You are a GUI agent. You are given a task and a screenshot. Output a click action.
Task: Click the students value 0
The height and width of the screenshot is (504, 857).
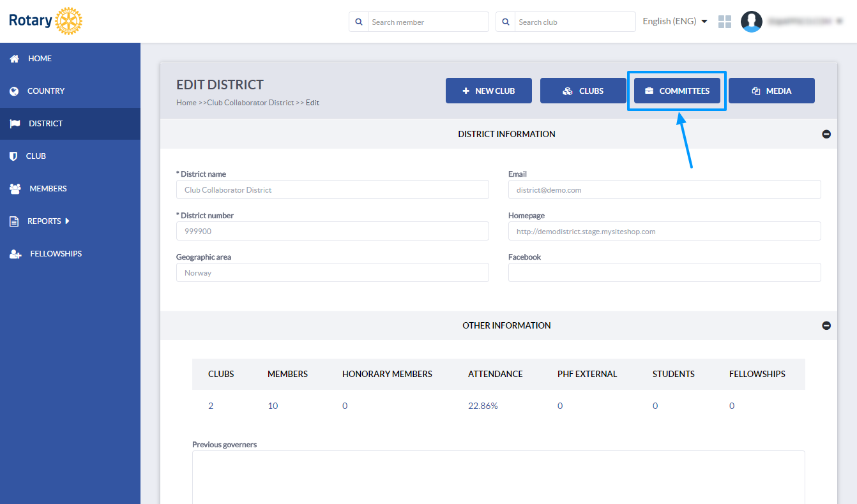coord(655,406)
